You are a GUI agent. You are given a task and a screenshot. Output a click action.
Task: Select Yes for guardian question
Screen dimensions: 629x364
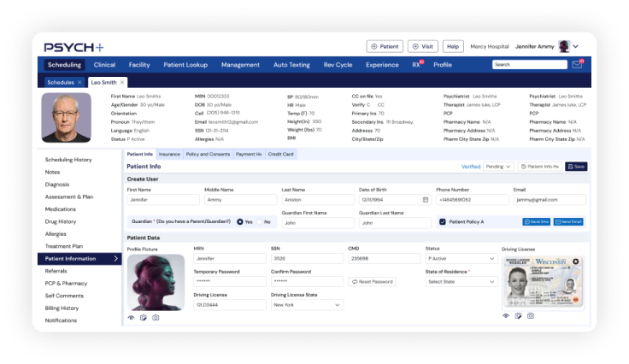pos(240,222)
